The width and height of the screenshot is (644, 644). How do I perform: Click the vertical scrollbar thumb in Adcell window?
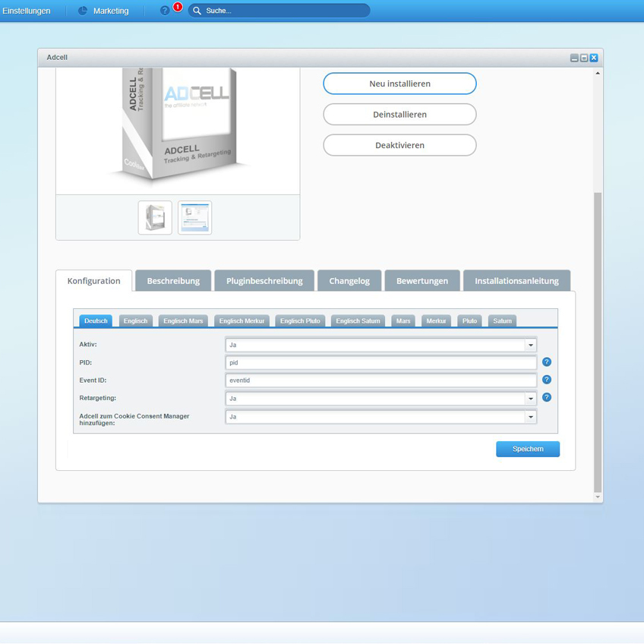tap(598, 342)
